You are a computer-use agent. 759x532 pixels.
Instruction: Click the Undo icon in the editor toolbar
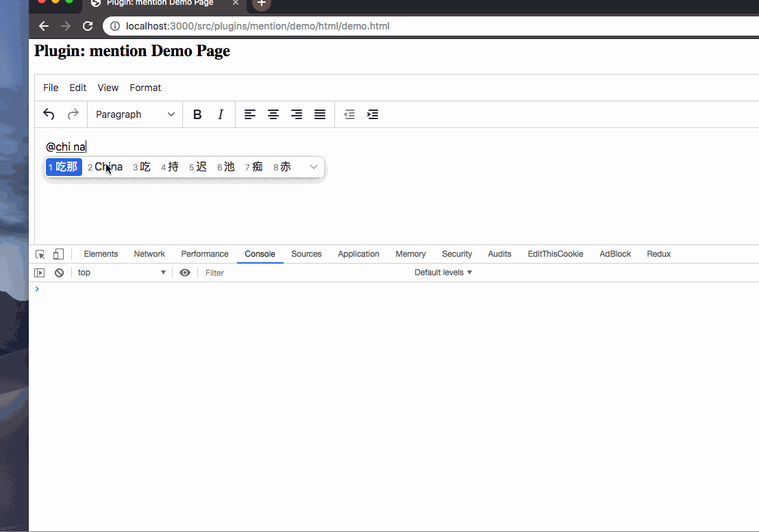(x=49, y=114)
